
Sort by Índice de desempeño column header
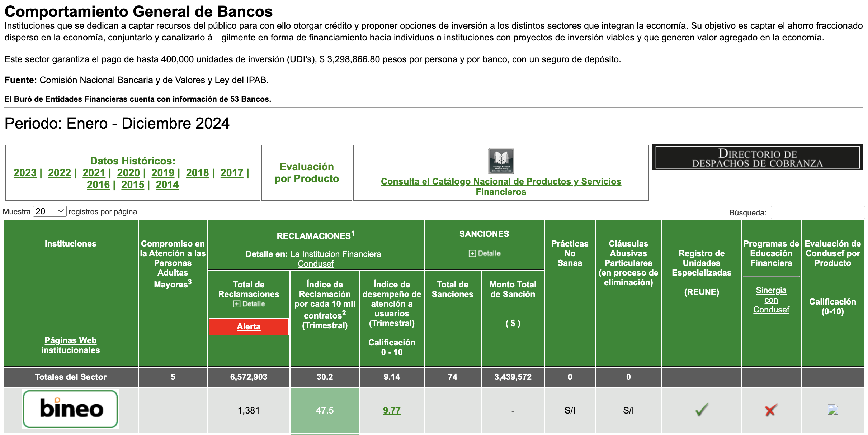click(x=392, y=318)
